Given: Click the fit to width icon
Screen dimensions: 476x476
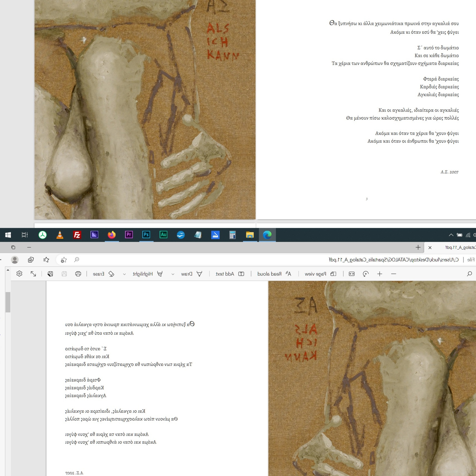Looking at the screenshot, I should click(x=352, y=274).
